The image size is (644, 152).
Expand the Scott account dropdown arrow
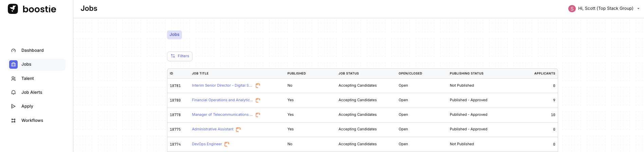638,8
